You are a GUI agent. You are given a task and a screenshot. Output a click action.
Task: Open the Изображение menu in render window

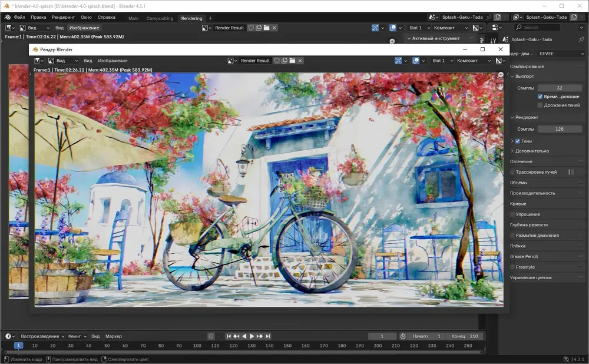coord(112,61)
